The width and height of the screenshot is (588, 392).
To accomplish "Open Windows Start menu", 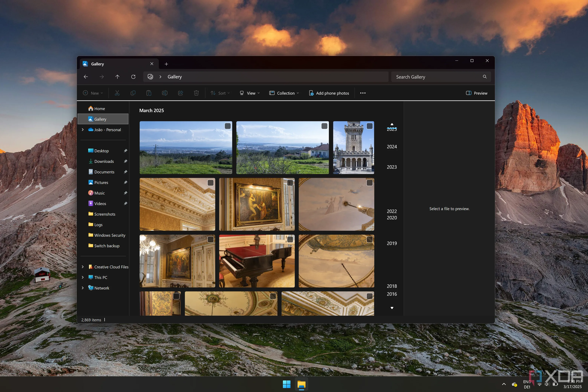I will [x=287, y=384].
